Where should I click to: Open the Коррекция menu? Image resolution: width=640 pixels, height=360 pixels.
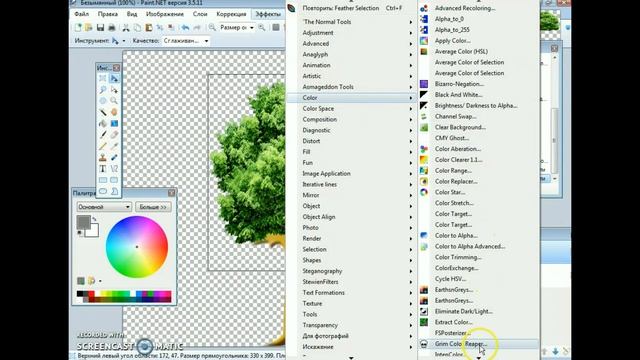click(x=231, y=14)
